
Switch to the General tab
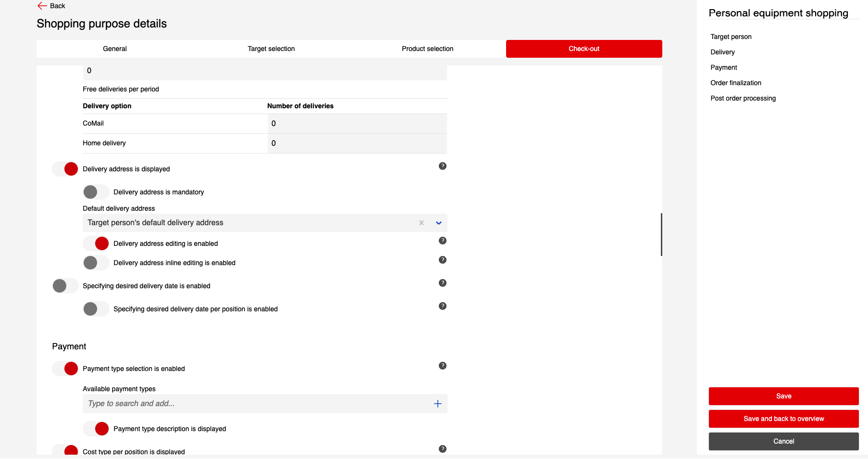pos(115,49)
